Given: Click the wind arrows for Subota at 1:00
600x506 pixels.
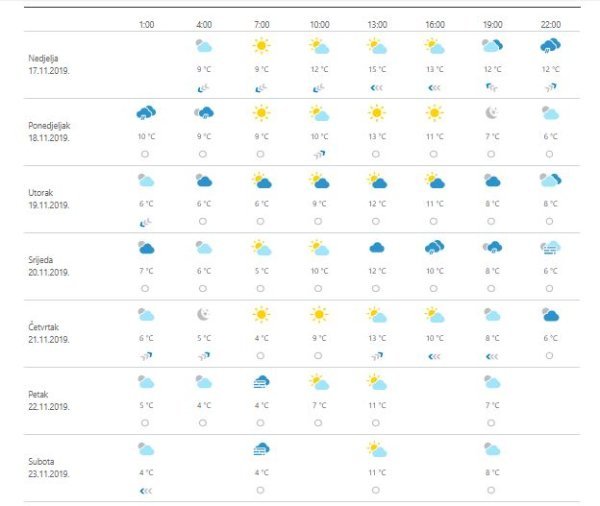Looking at the screenshot, I should (x=146, y=490).
